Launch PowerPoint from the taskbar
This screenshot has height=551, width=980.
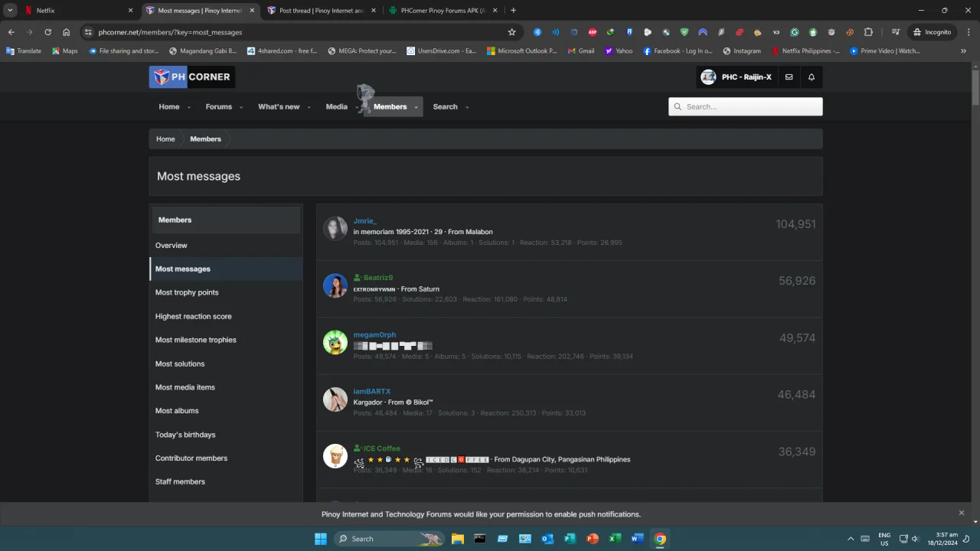592,539
